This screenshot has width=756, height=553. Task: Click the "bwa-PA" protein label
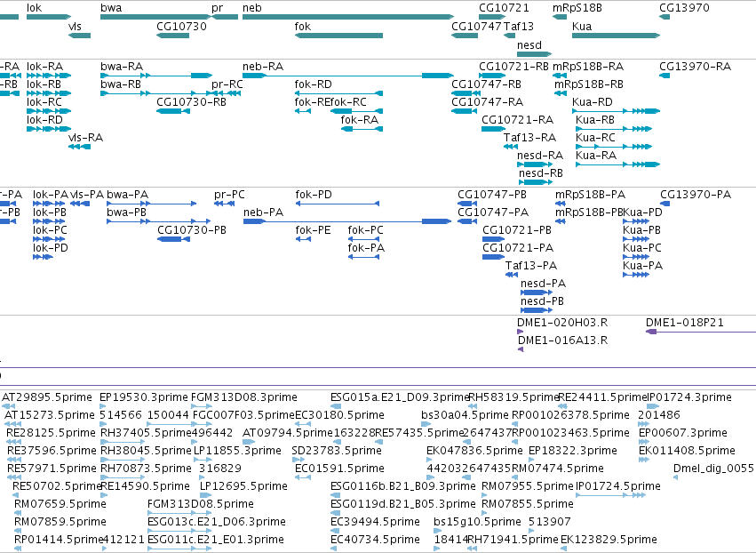coord(127,195)
